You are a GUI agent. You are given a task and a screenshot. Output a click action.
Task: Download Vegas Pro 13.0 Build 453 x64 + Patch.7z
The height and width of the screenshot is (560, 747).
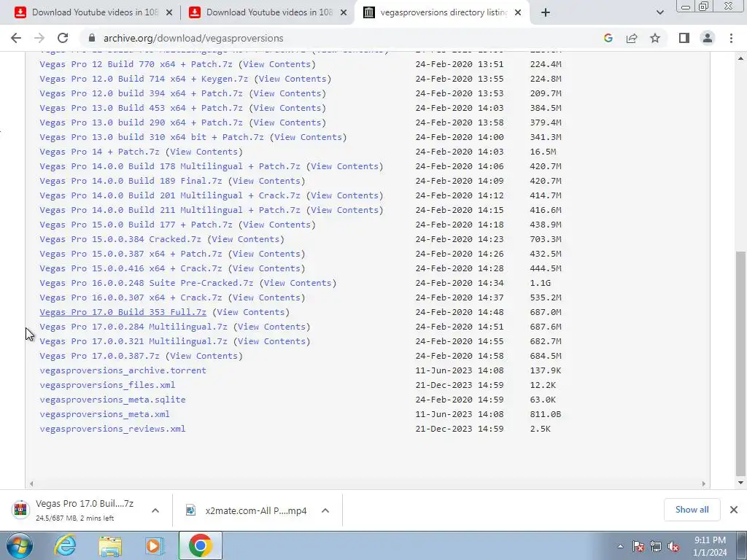(x=141, y=108)
